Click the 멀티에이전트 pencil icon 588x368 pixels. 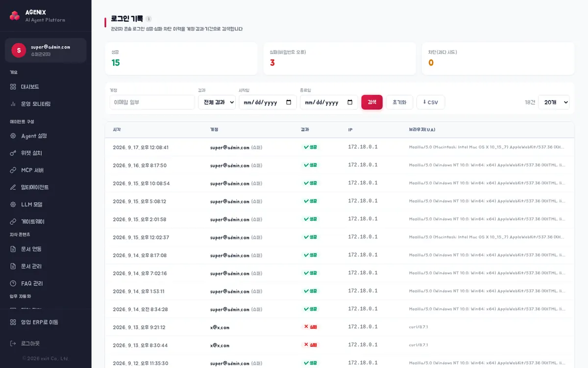(x=13, y=187)
